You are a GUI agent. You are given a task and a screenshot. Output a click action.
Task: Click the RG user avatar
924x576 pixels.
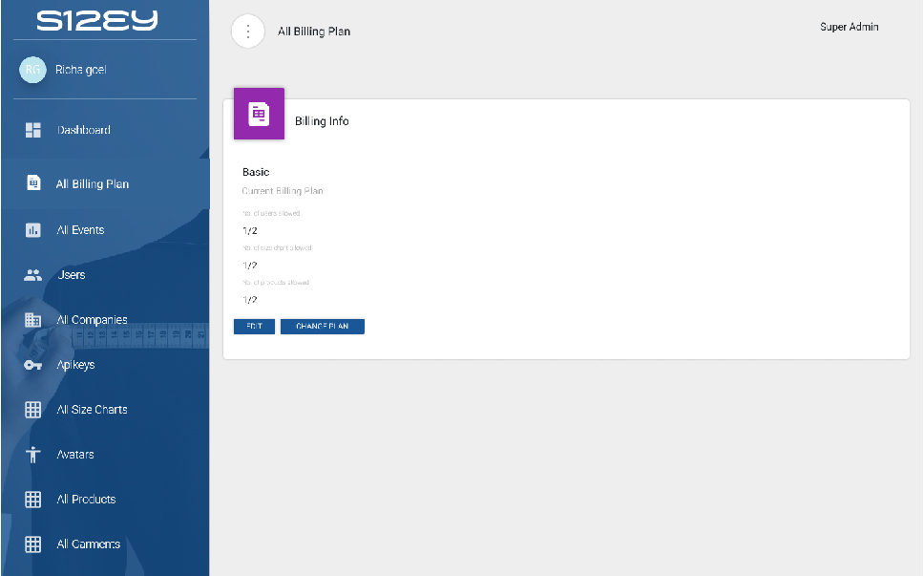(x=32, y=70)
